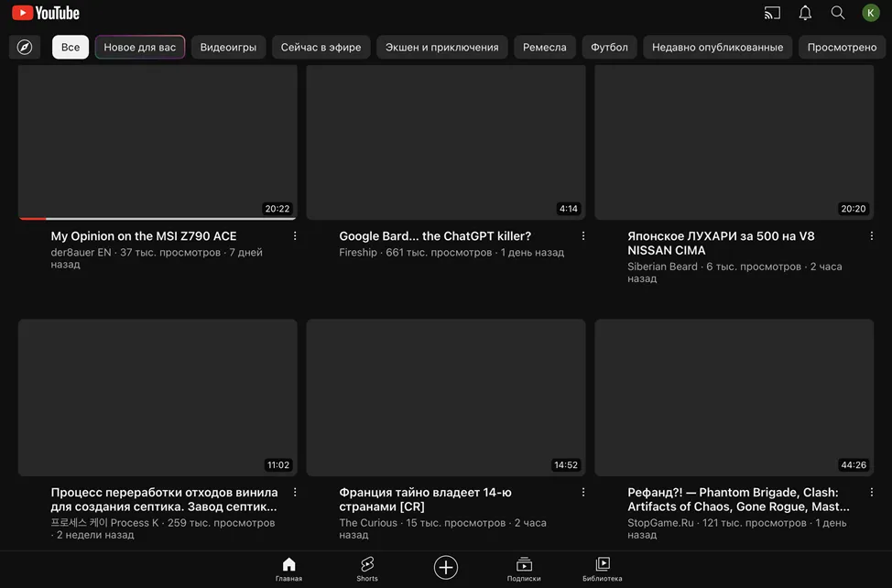Select the Сейчас в эфире chip
This screenshot has width=892, height=588.
click(x=321, y=48)
